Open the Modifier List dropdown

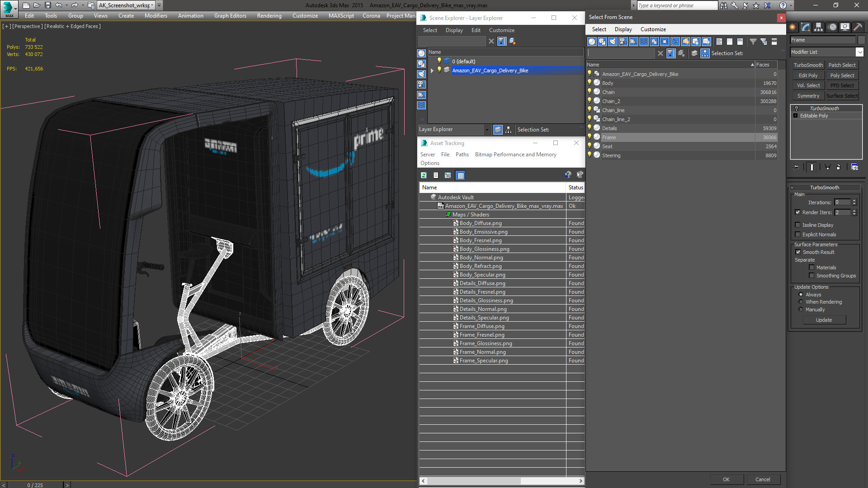pyautogui.click(x=859, y=52)
